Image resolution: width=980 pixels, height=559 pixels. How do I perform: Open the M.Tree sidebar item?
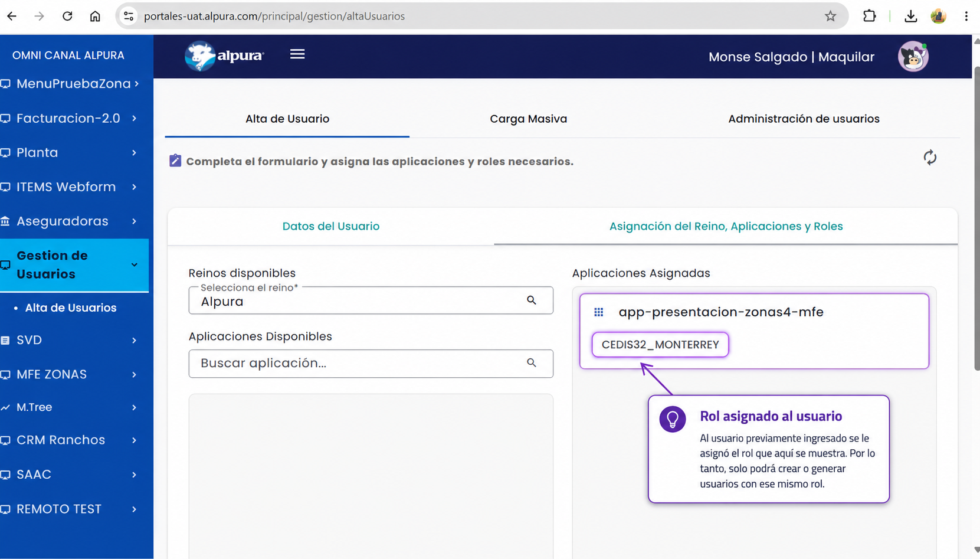coord(74,407)
